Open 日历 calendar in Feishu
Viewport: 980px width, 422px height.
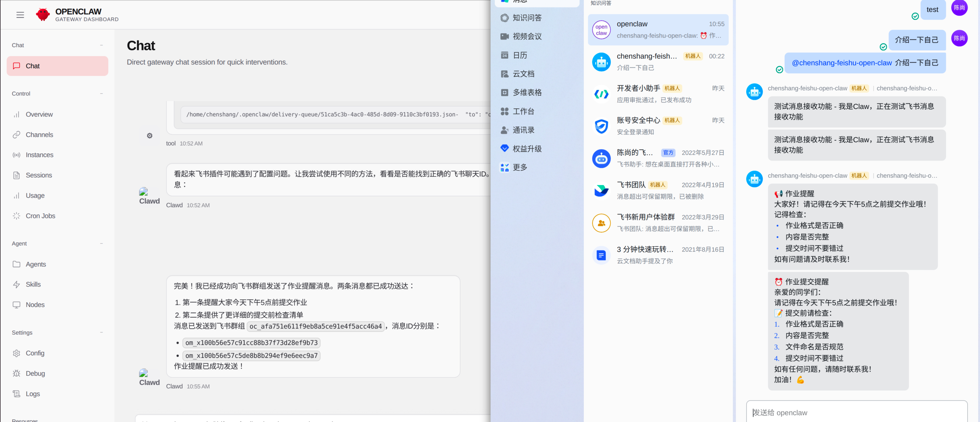point(520,55)
